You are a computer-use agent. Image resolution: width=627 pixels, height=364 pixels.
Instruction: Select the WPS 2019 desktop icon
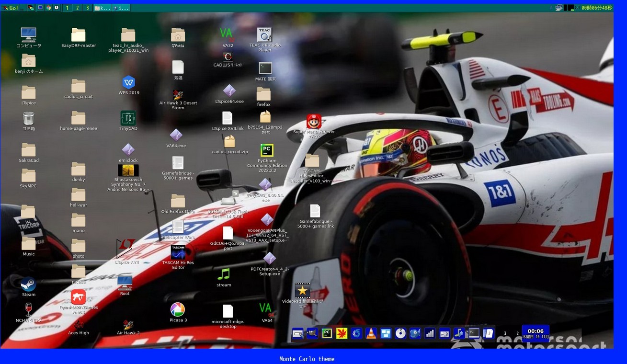coord(128,82)
